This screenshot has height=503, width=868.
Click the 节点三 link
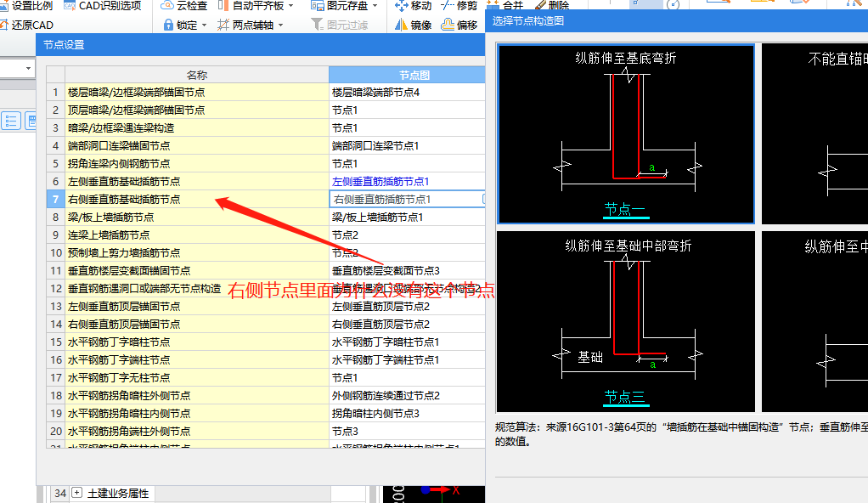click(625, 397)
